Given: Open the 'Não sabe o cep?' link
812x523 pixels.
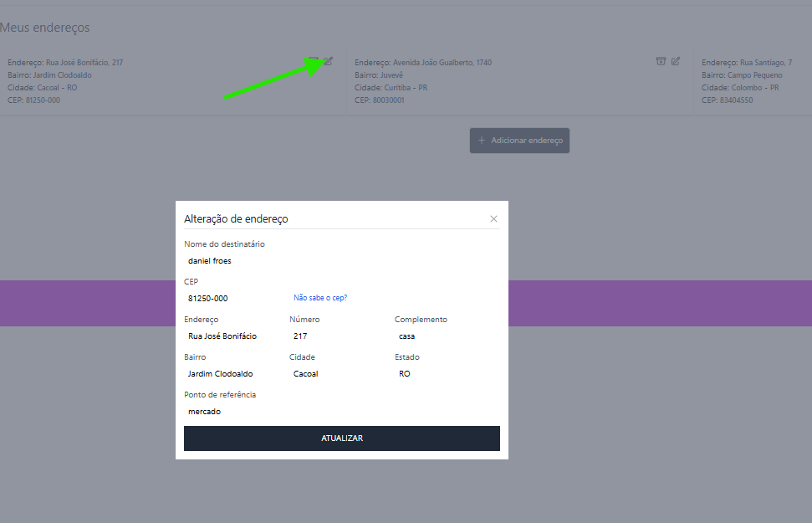Looking at the screenshot, I should [320, 298].
